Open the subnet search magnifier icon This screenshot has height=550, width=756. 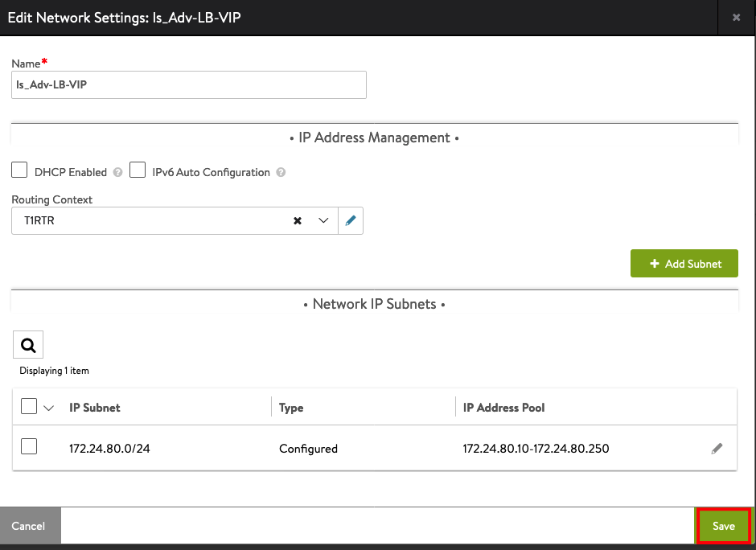click(x=28, y=345)
